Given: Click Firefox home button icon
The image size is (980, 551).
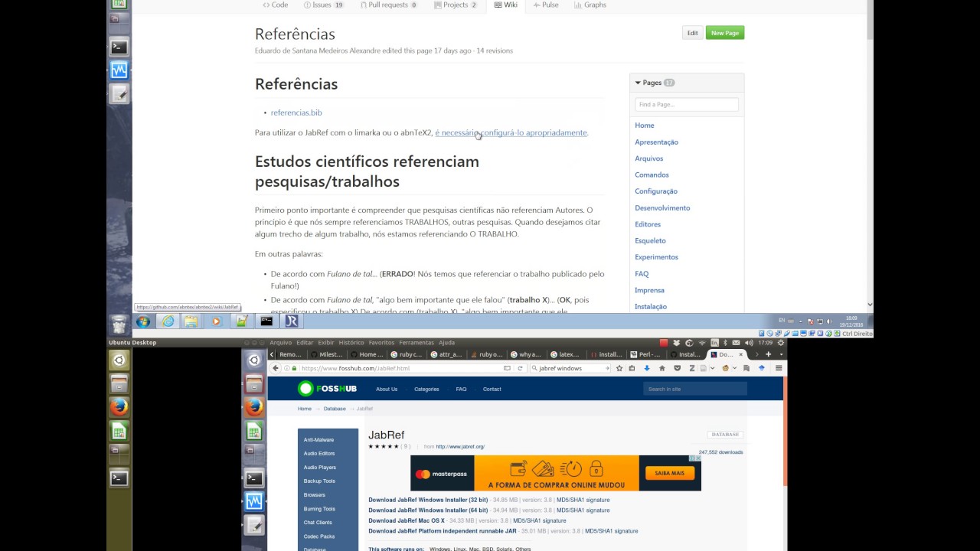Looking at the screenshot, I should tap(662, 368).
